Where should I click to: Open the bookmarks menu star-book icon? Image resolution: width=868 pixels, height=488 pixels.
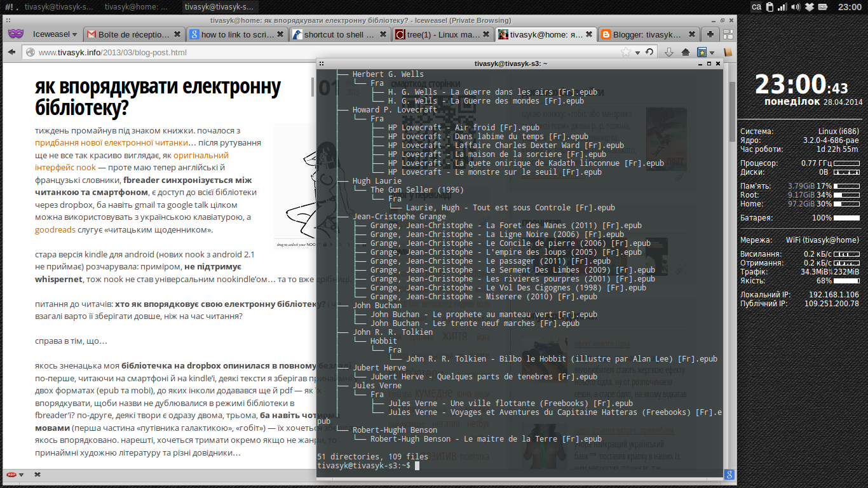coord(702,52)
